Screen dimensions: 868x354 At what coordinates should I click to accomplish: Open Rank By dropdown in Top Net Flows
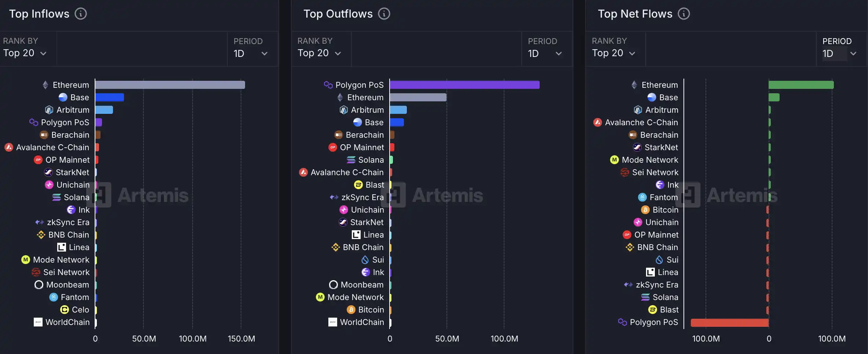coord(614,53)
